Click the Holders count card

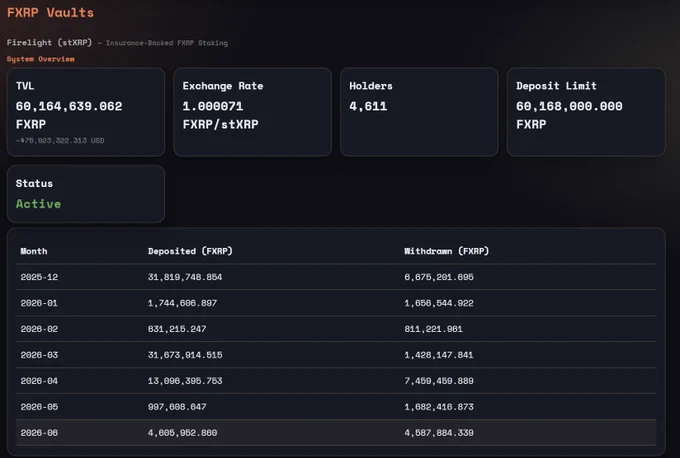coord(419,112)
